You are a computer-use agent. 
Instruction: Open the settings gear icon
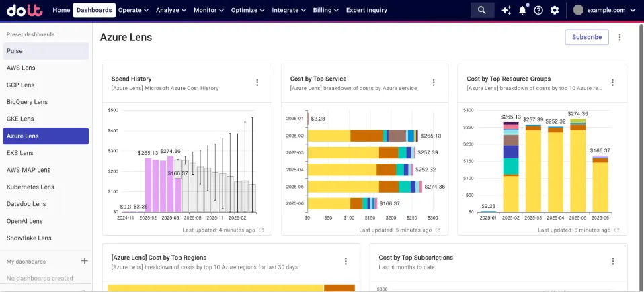tap(555, 10)
